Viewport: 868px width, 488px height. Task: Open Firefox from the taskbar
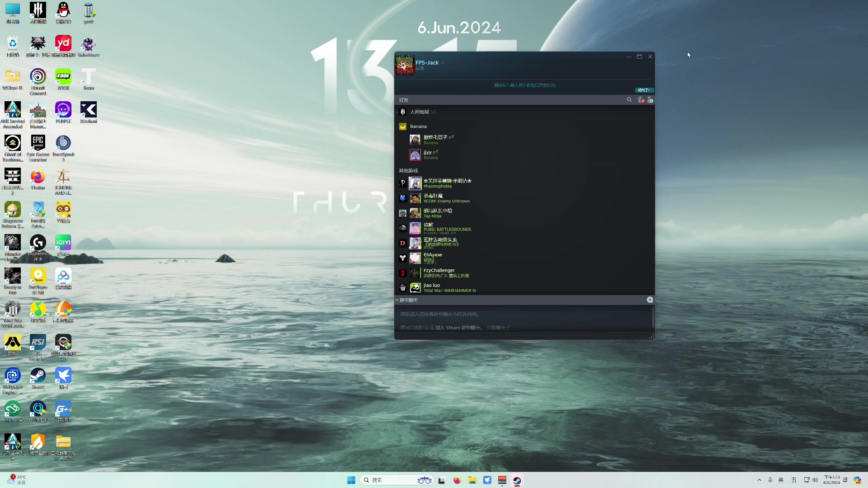pos(457,480)
